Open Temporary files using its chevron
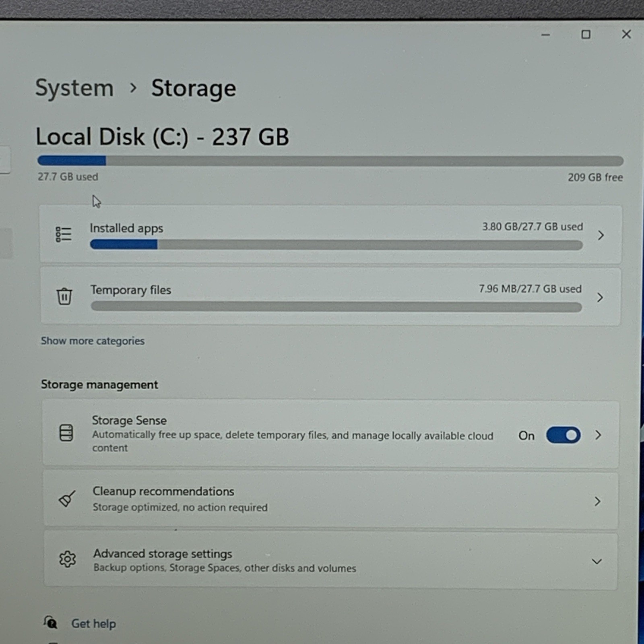644x644 pixels. click(x=600, y=297)
